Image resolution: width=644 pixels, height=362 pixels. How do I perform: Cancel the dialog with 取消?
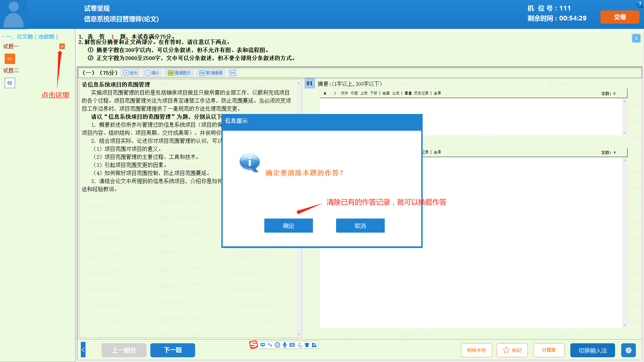click(360, 226)
